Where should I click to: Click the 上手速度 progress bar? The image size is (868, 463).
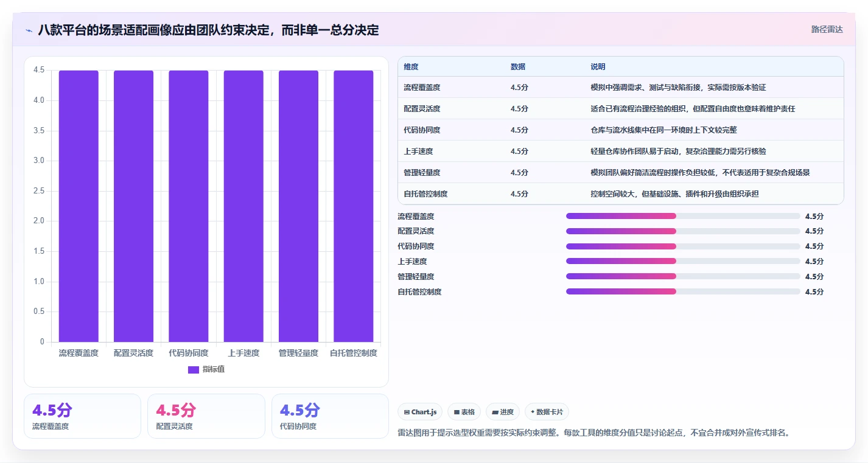pyautogui.click(x=683, y=262)
